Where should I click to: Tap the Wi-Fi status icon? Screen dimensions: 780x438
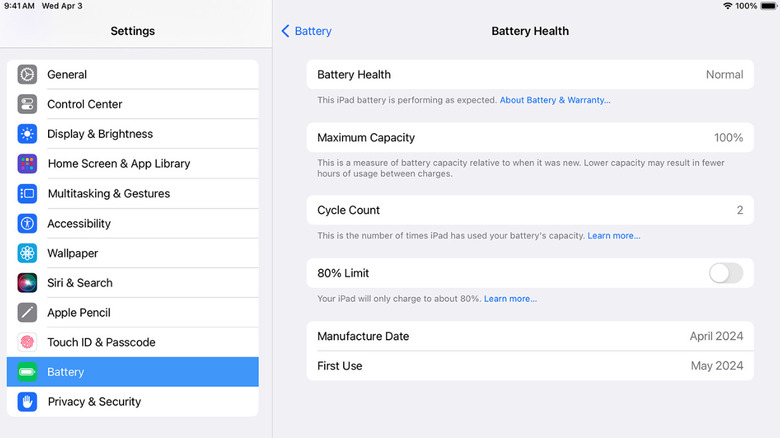(x=727, y=6)
